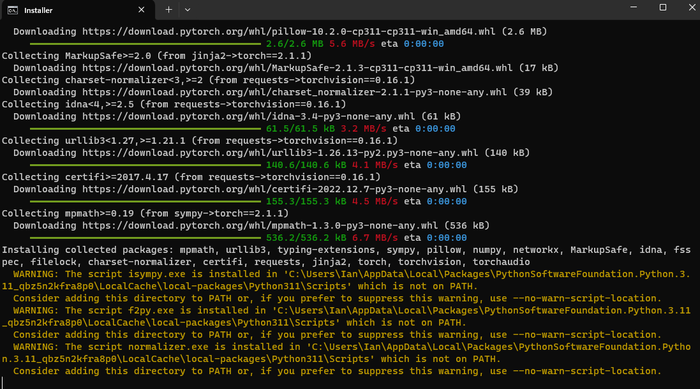Click the certifi-2022.12.7 wheel download URL

(274, 189)
